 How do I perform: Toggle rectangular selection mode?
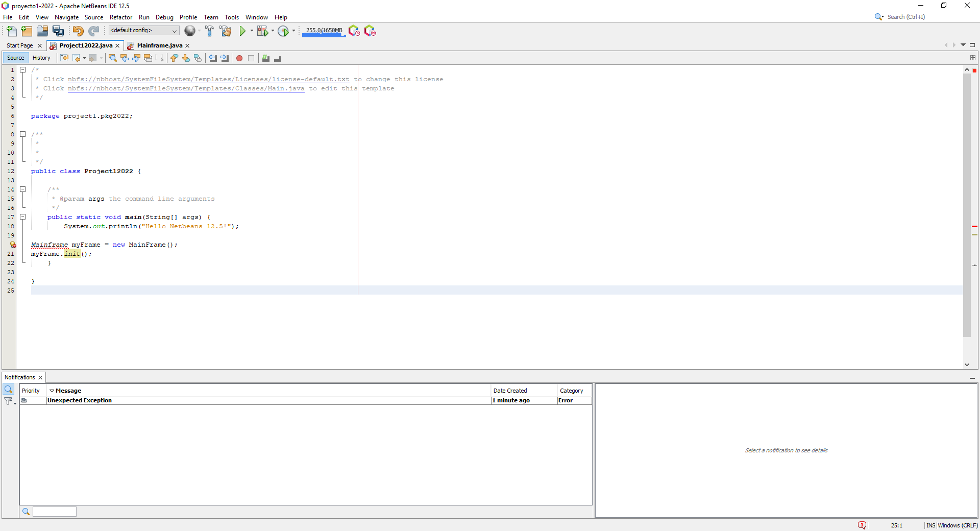[160, 58]
